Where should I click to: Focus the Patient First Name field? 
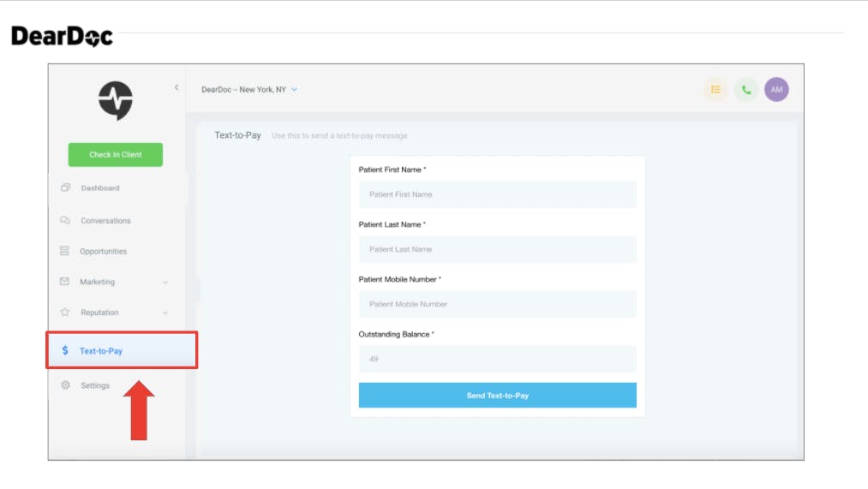coord(498,194)
